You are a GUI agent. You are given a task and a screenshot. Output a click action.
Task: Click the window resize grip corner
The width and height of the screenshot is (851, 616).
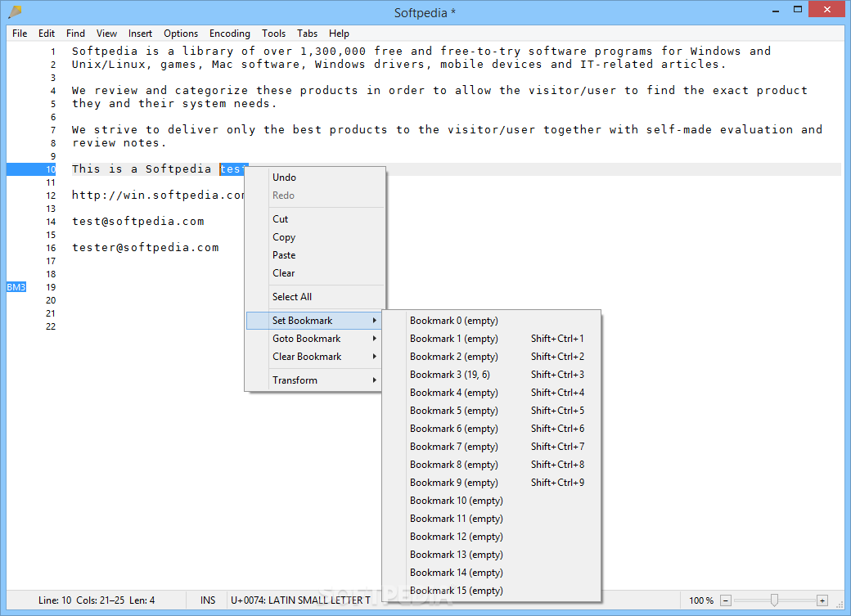(x=840, y=604)
